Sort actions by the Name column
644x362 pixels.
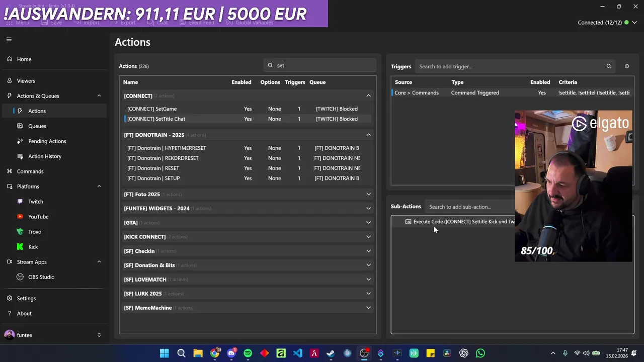(130, 82)
